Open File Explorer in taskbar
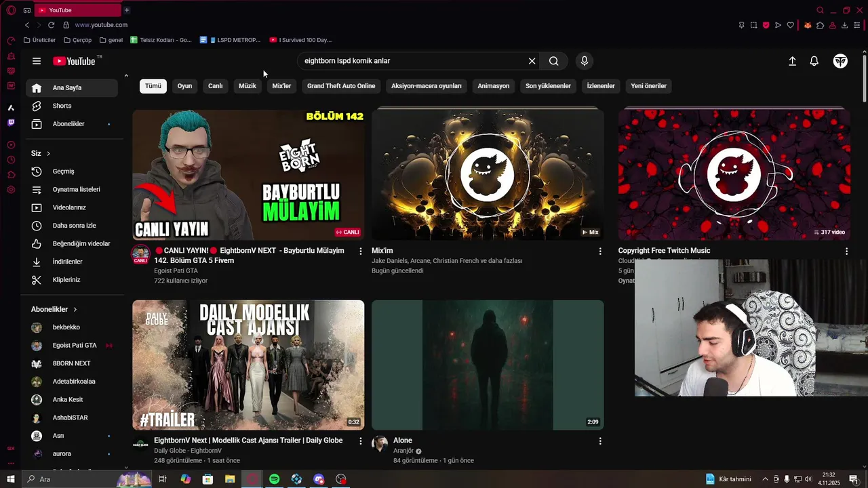868x488 pixels. pyautogui.click(x=230, y=479)
